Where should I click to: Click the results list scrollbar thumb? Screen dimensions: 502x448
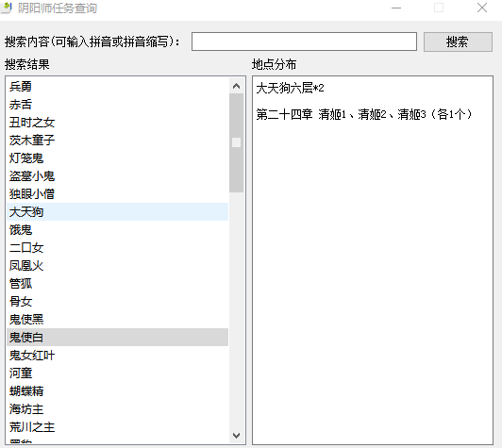237,142
